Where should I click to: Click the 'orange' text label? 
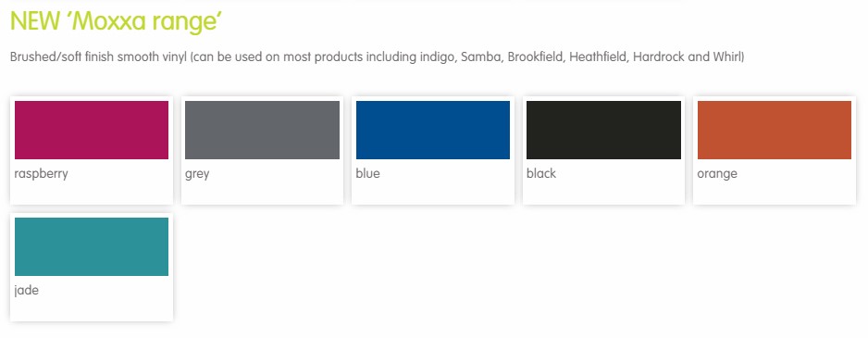717,174
